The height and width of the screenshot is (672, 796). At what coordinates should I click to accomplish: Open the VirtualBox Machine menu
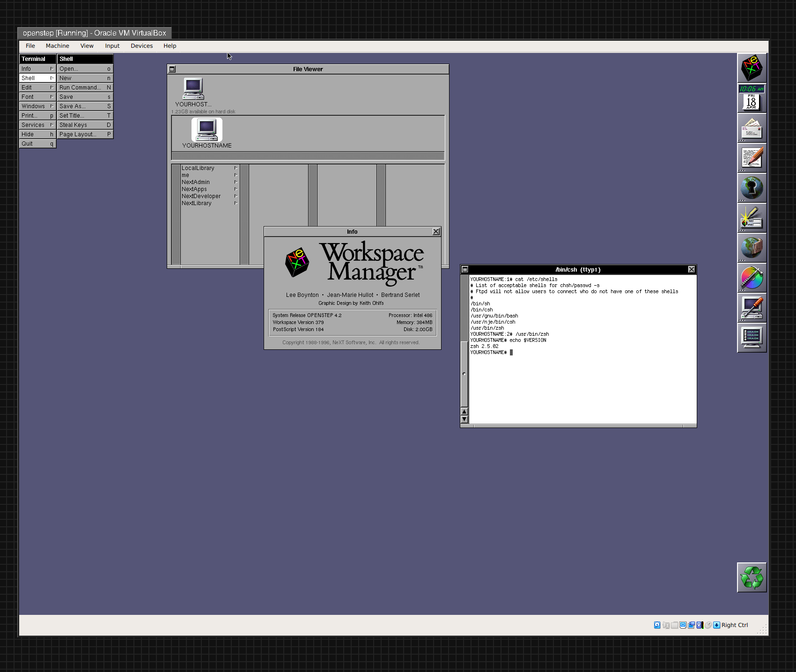(58, 46)
